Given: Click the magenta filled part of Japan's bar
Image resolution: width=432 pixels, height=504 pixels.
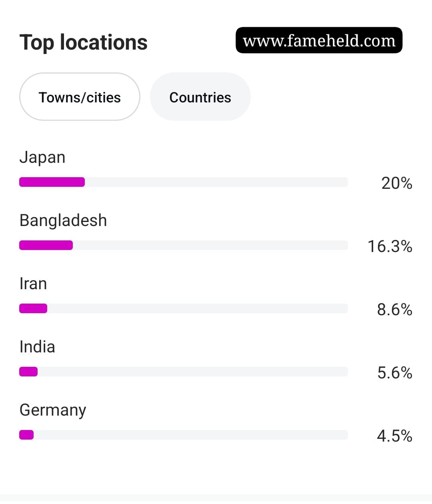Looking at the screenshot, I should (52, 182).
